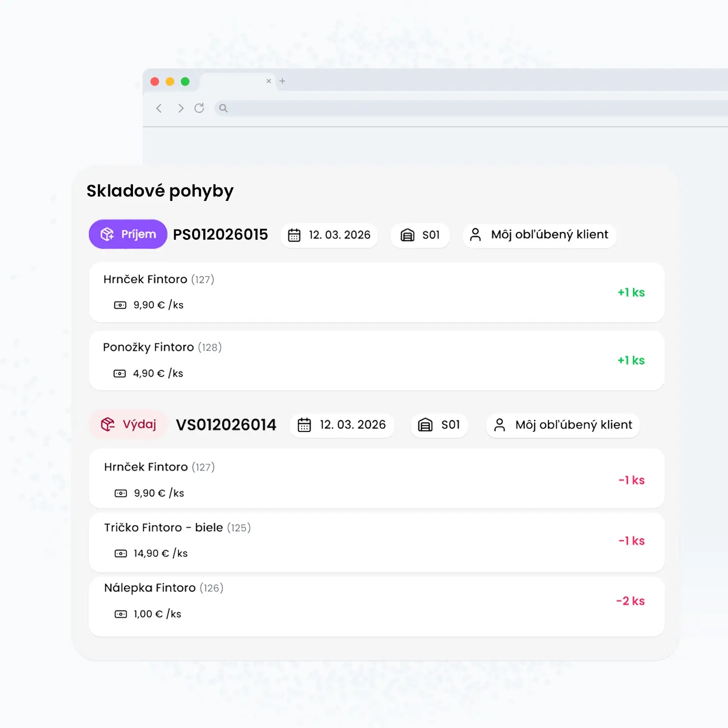Click the browser forward arrow
This screenshot has width=728, height=728.
(181, 108)
